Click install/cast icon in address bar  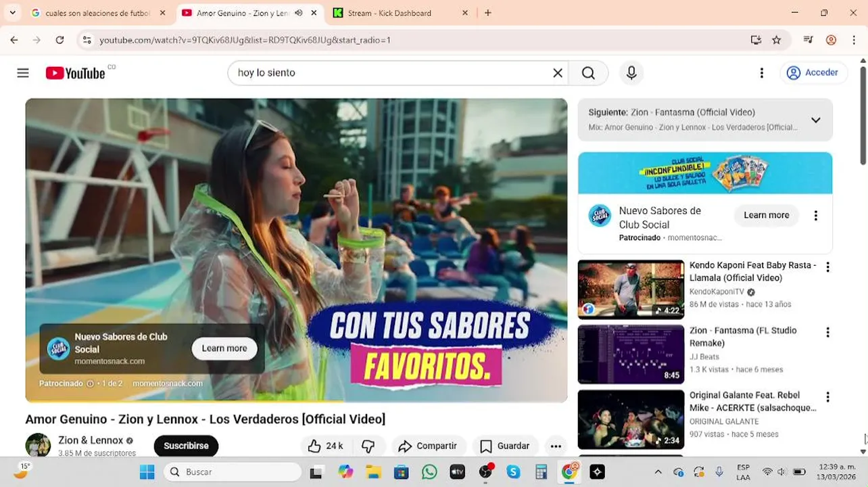coord(756,40)
